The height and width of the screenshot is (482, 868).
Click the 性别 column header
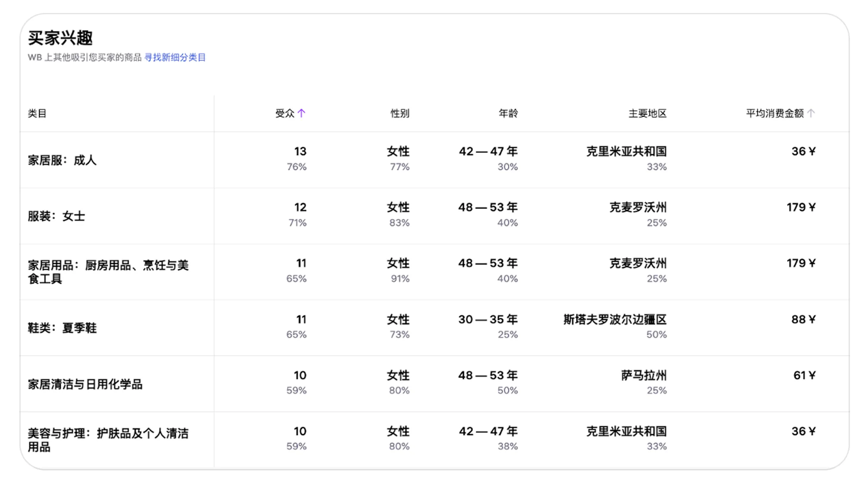(x=399, y=113)
